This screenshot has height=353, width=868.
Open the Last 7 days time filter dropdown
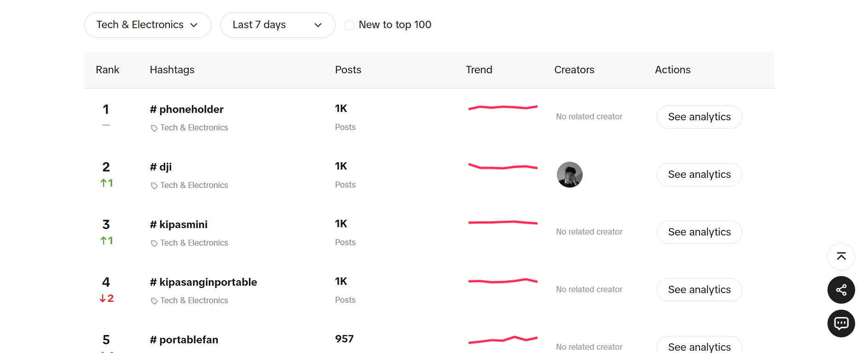(x=278, y=25)
